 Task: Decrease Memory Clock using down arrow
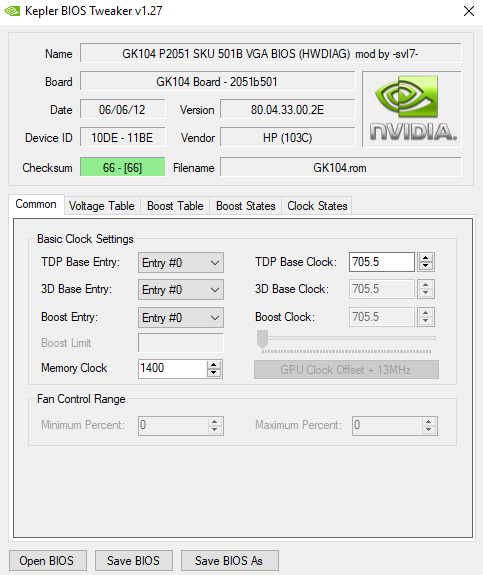tap(214, 373)
